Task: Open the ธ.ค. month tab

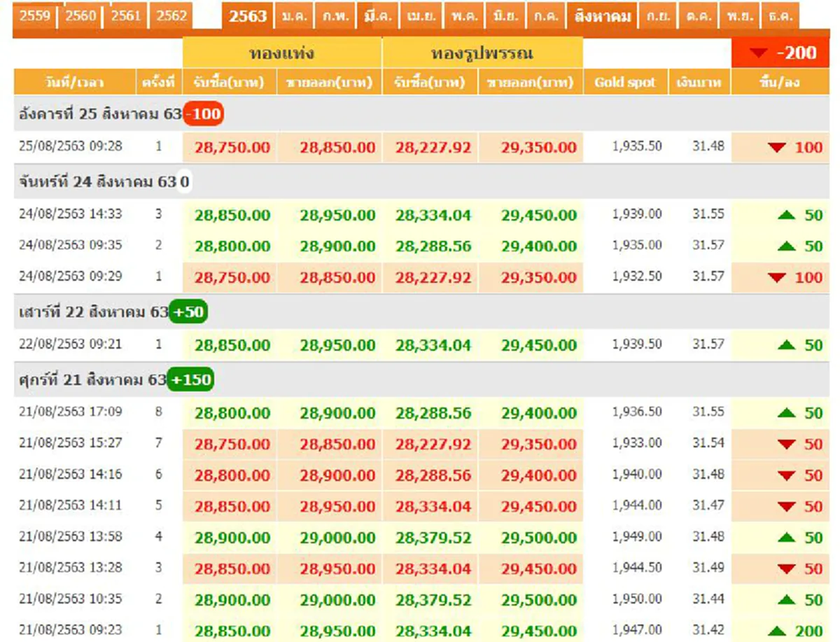Action: click(780, 15)
